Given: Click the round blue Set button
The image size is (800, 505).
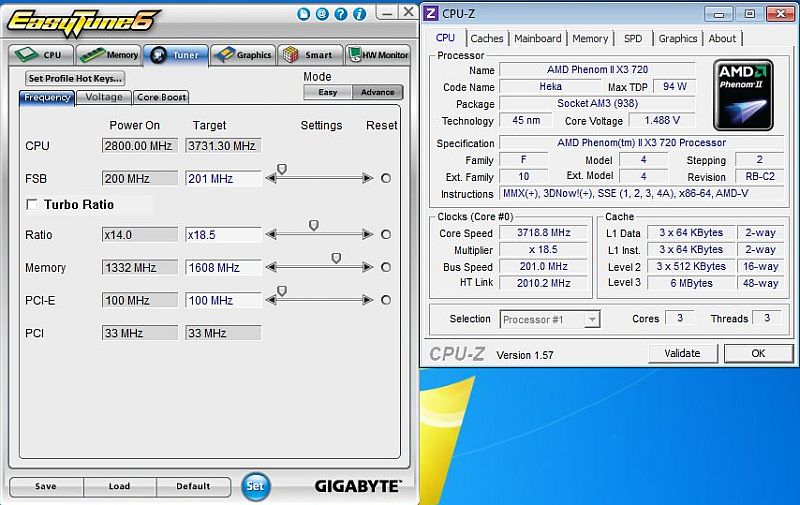Looking at the screenshot, I should (256, 486).
